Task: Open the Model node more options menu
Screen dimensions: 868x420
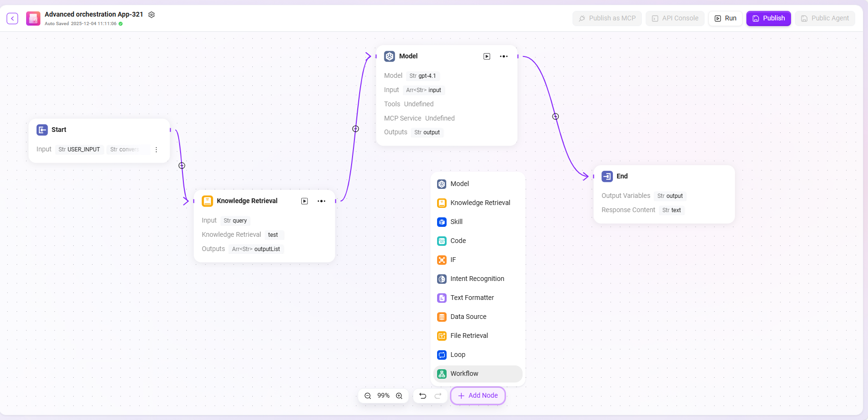Action: click(x=504, y=56)
